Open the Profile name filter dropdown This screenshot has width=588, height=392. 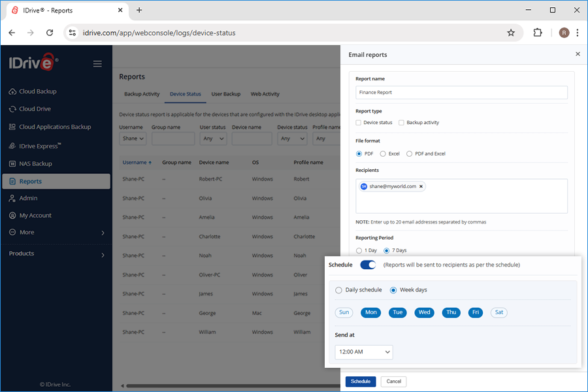[x=326, y=139]
